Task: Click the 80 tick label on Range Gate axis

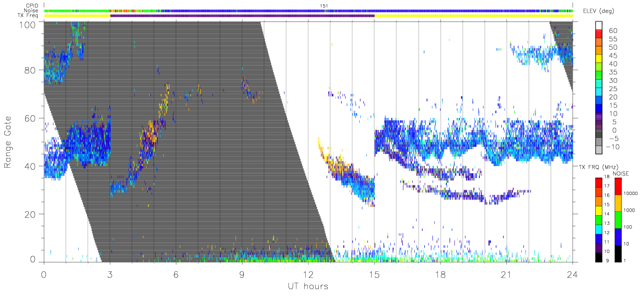Action: coord(30,70)
